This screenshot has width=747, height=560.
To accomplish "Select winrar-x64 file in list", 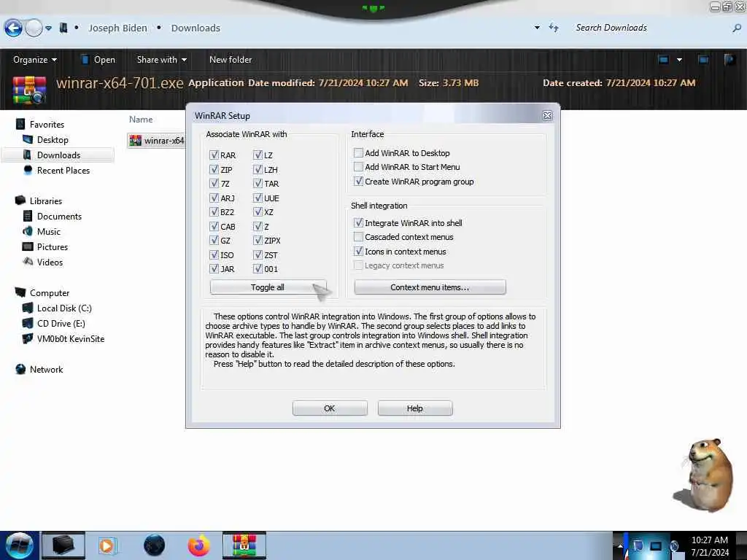I will coord(157,141).
